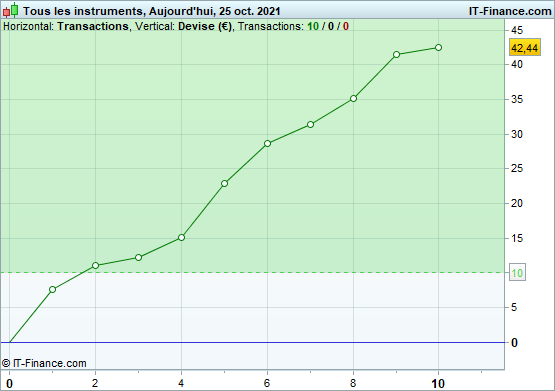Viewport: 555px width, 391px height.
Task: Select the data point at transaction 8
Action: click(353, 98)
